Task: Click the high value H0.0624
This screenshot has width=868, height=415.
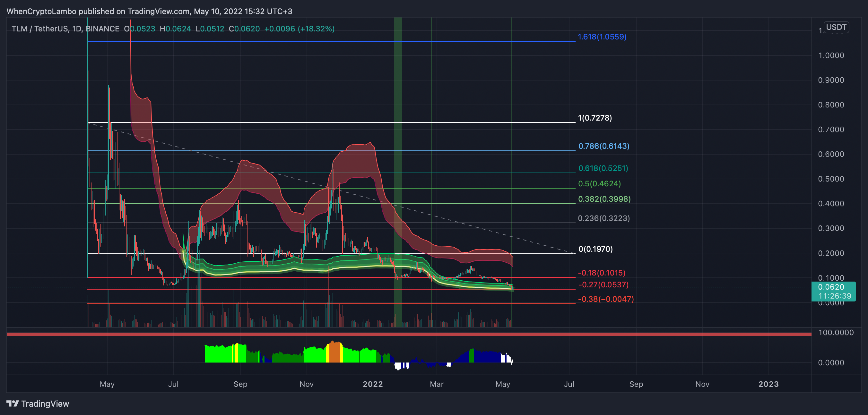Action: 175,29
